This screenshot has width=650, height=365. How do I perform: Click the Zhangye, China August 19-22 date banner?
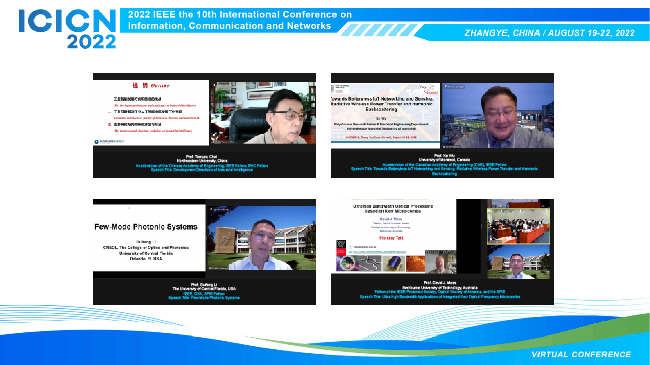coord(549,33)
